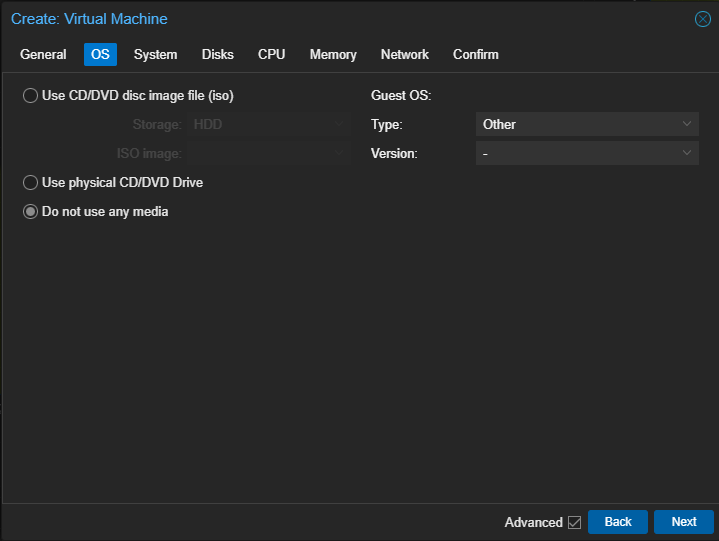Select Use CD/DVD disc image file option
This screenshot has height=541, width=719.
[31, 96]
